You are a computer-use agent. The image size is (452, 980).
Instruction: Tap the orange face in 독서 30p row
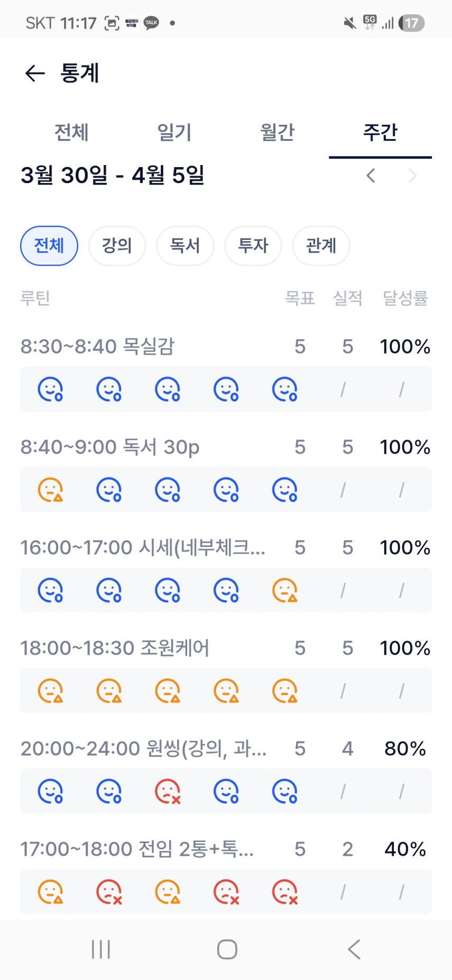tap(50, 490)
